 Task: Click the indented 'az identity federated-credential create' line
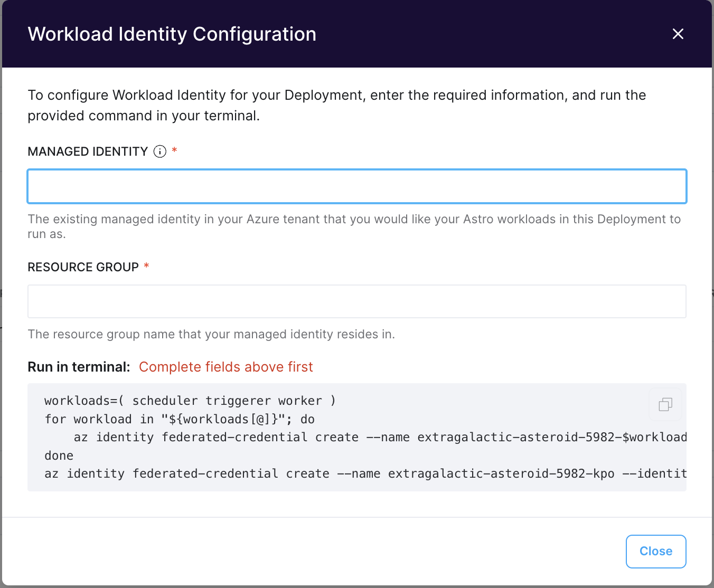pos(380,437)
